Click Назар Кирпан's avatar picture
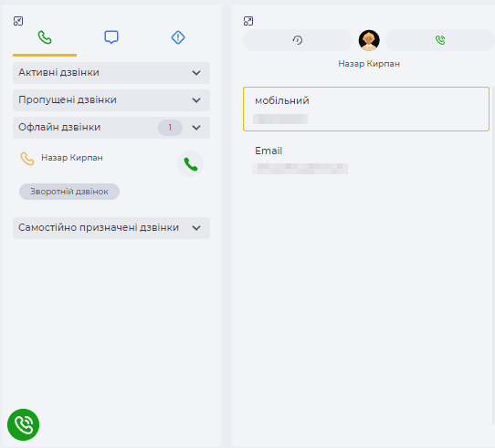This screenshot has width=495, height=448. (x=369, y=40)
